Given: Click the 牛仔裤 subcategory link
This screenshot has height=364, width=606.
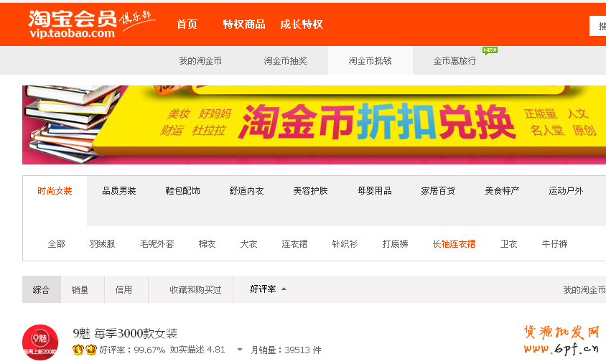Looking at the screenshot, I should tap(554, 244).
